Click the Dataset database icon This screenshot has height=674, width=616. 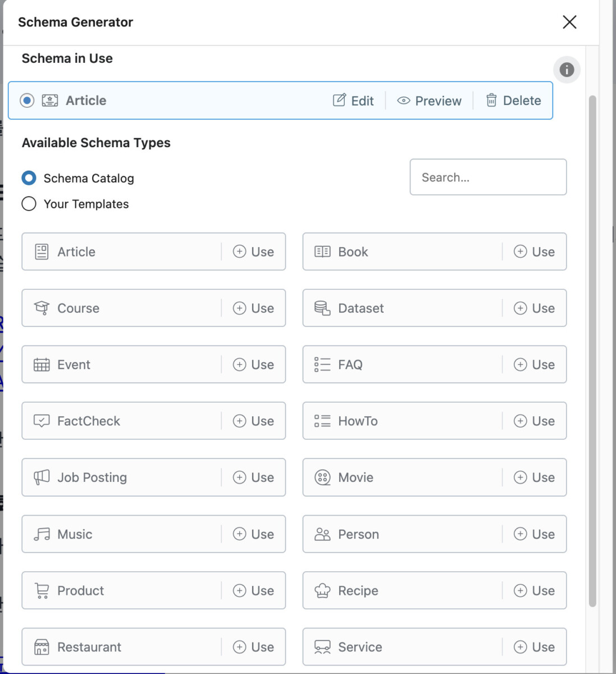322,308
